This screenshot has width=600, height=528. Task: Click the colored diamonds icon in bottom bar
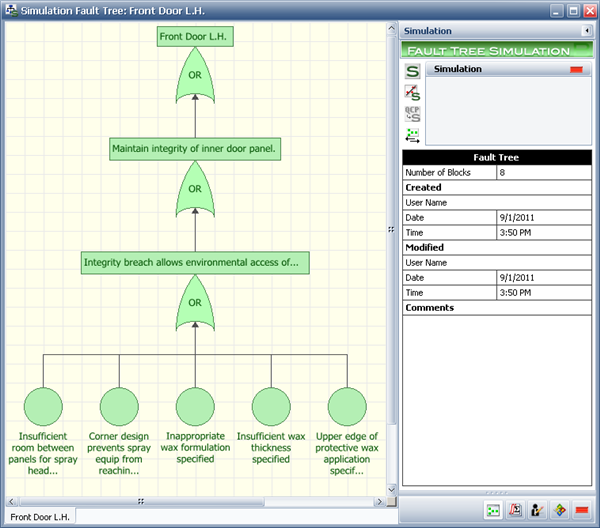pos(560,510)
